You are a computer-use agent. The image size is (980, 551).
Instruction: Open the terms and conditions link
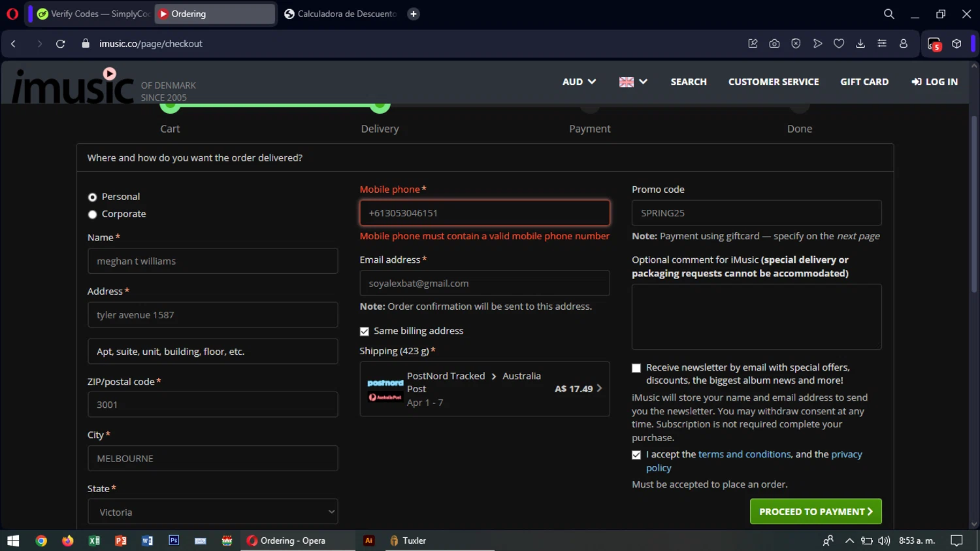point(744,454)
